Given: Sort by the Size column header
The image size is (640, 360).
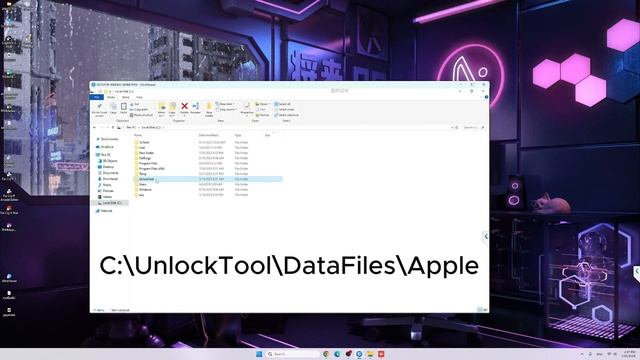Looking at the screenshot, I should tap(267, 135).
